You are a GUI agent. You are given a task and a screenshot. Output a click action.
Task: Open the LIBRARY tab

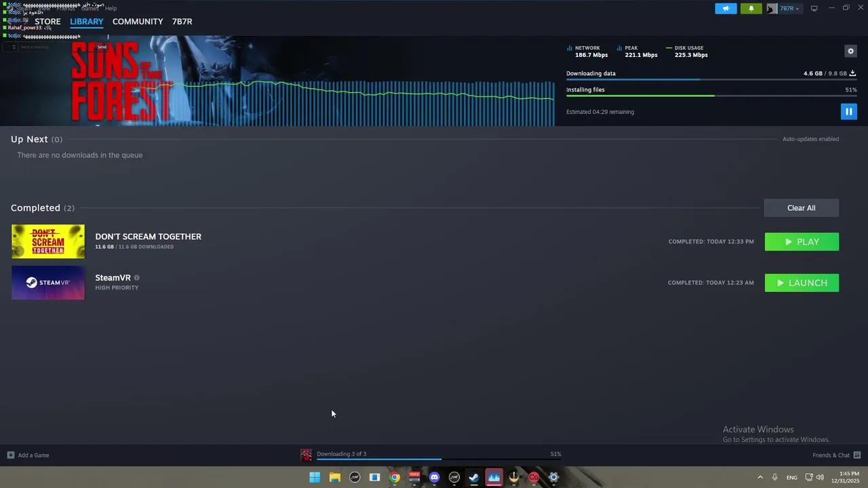[87, 22]
